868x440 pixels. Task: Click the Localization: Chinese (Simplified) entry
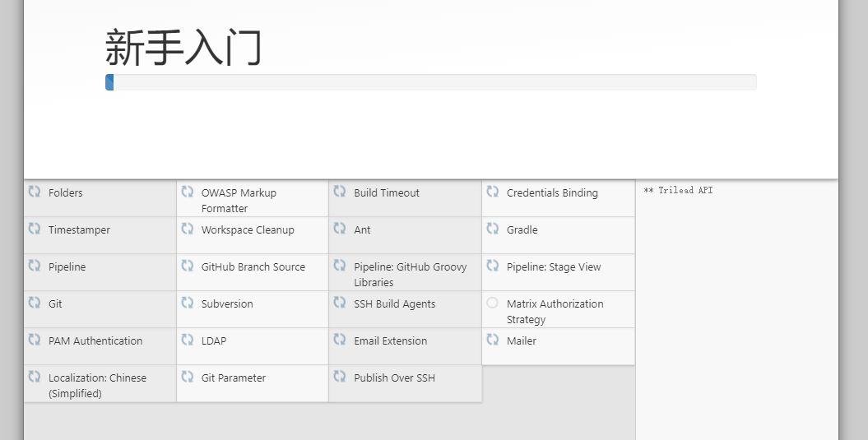tap(97, 385)
